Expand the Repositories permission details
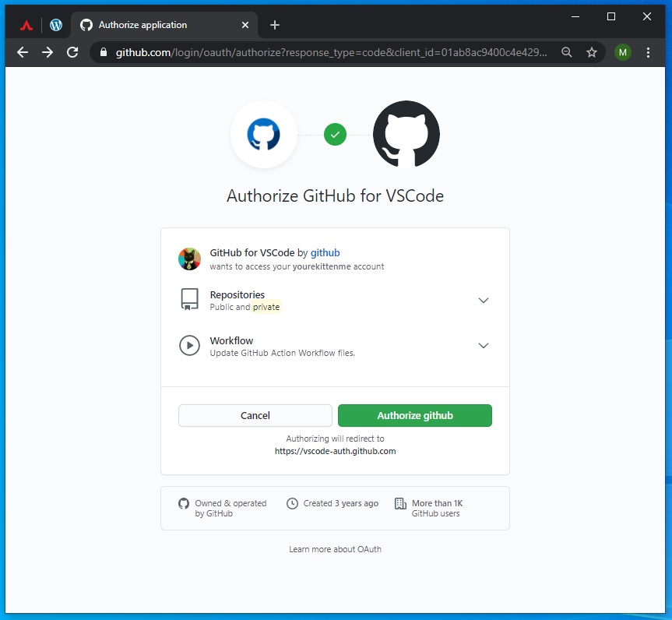 pyautogui.click(x=483, y=300)
